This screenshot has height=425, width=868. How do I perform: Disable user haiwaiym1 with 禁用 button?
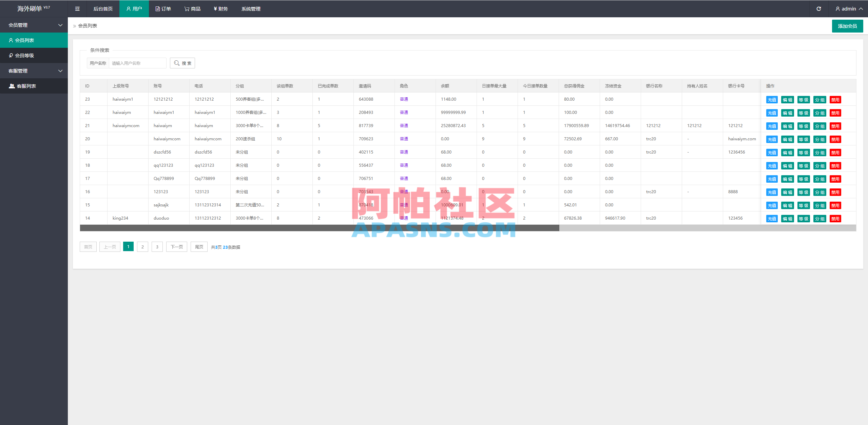(x=835, y=113)
